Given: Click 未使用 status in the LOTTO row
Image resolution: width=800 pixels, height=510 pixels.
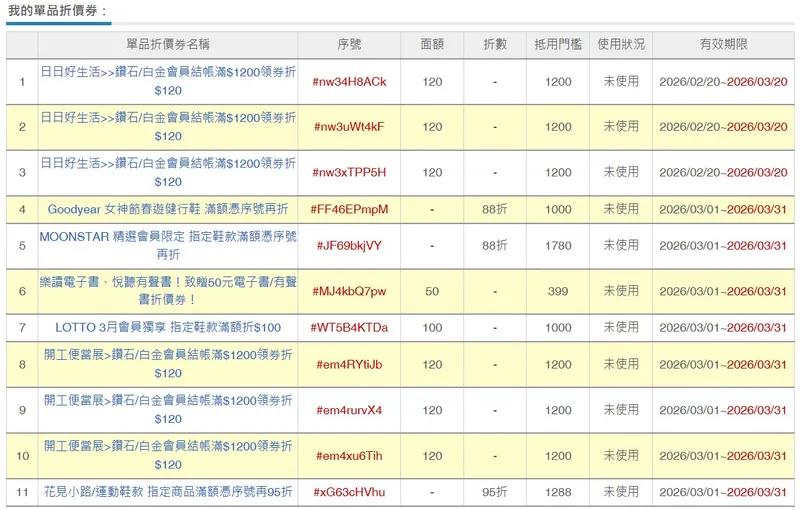Looking at the screenshot, I should 621,327.
